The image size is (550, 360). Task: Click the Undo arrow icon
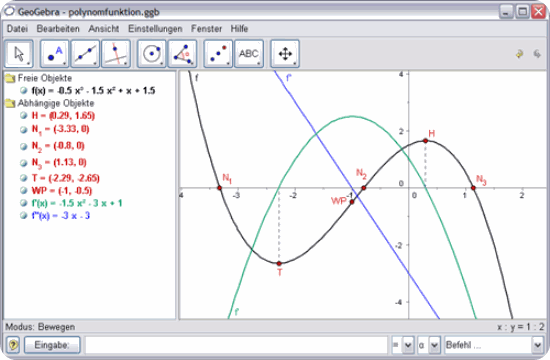pyautogui.click(x=519, y=54)
